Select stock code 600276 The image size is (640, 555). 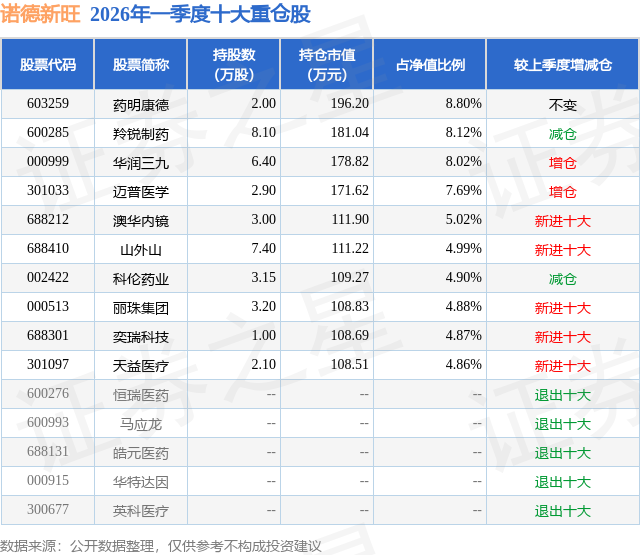pyautogui.click(x=48, y=393)
